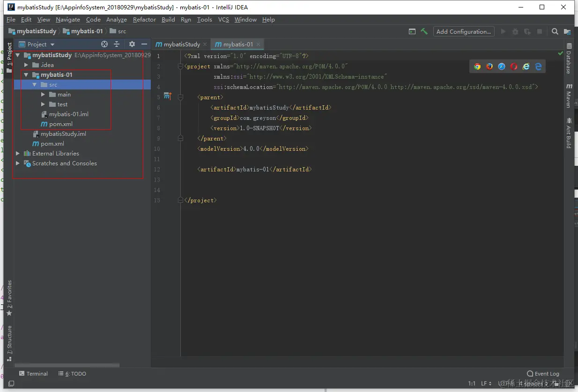Viewport: 578px width, 392px height.
Task: Open preview in Safari browser icon
Action: click(x=502, y=67)
